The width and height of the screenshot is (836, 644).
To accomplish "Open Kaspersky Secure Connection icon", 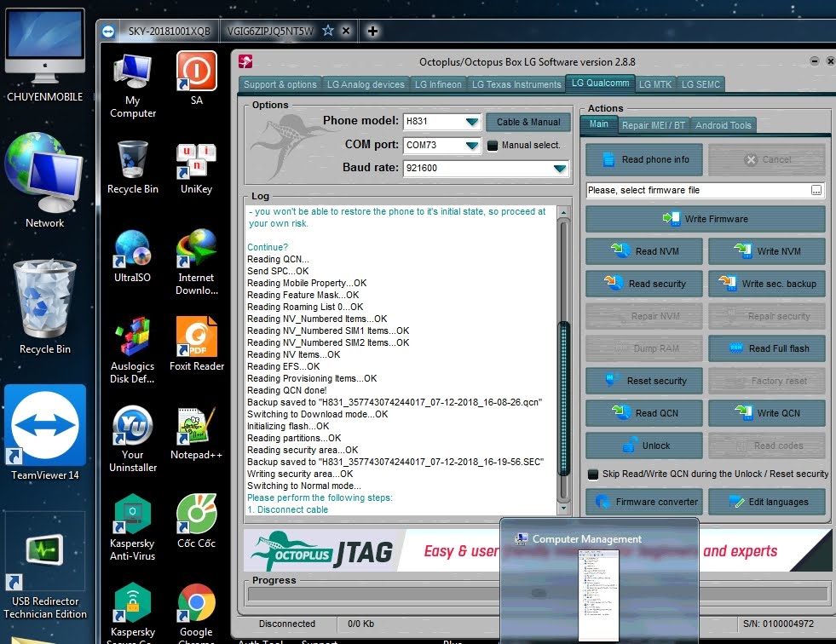I will pos(133,613).
